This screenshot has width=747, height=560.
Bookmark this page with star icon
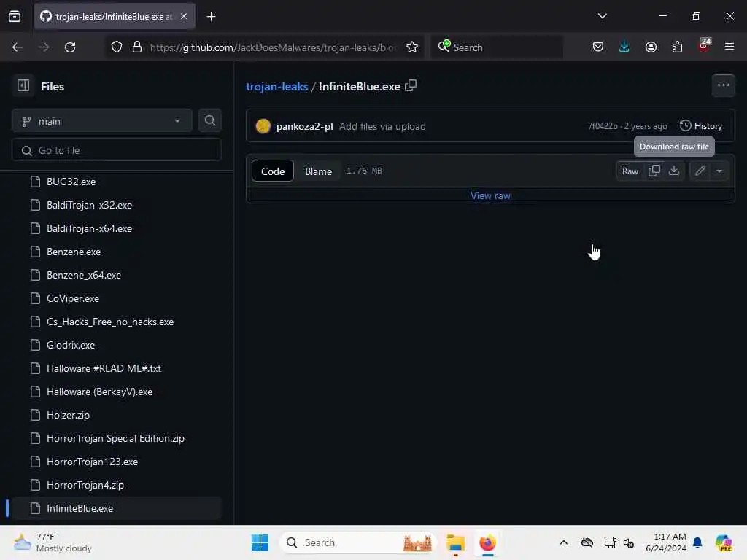[x=412, y=47]
